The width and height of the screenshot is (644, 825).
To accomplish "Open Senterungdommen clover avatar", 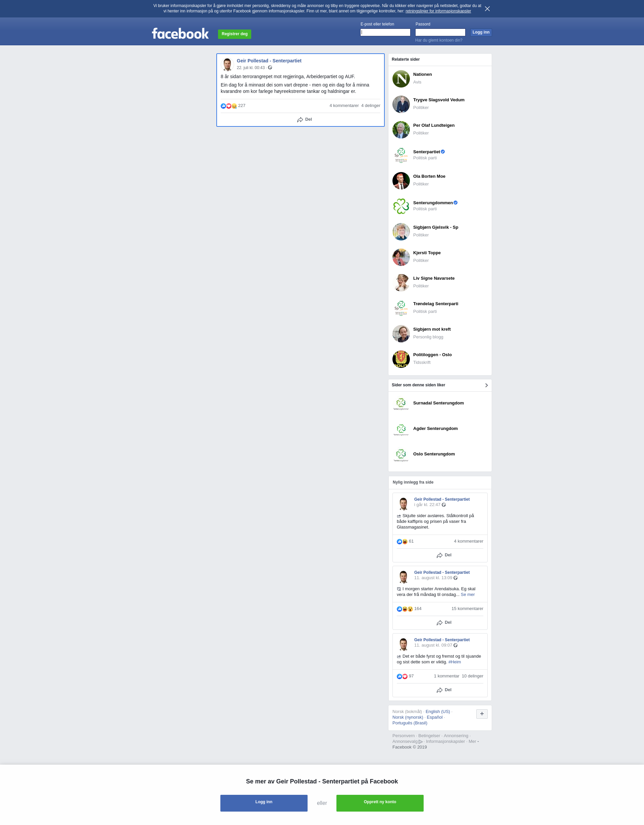I will (401, 206).
